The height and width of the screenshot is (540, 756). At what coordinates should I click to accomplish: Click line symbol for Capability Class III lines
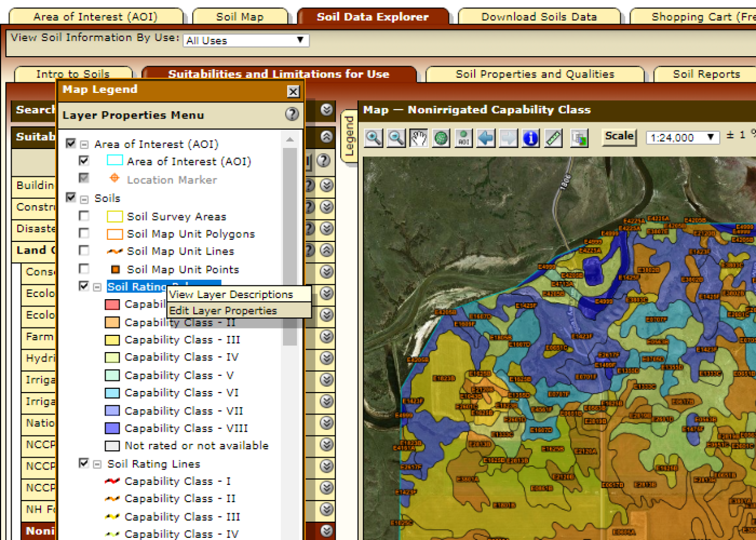[112, 516]
